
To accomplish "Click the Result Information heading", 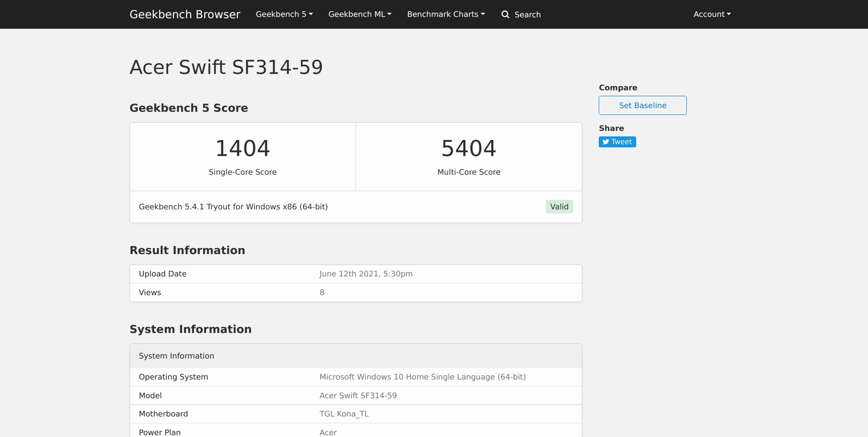I will click(x=187, y=250).
